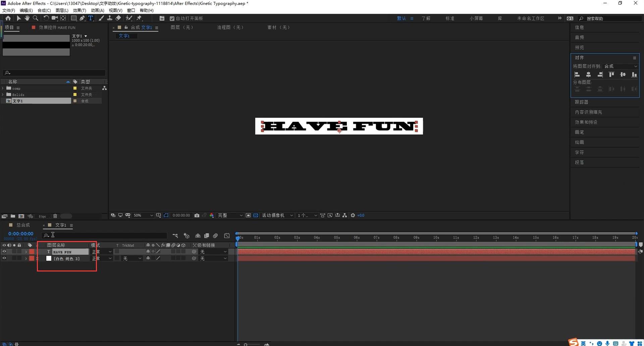The height and width of the screenshot is (346, 644).
Task: Open the 合成(C) menu
Action: (44, 10)
